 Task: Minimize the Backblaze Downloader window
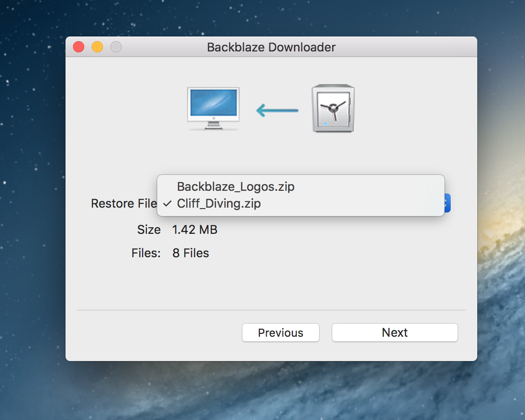coord(97,47)
